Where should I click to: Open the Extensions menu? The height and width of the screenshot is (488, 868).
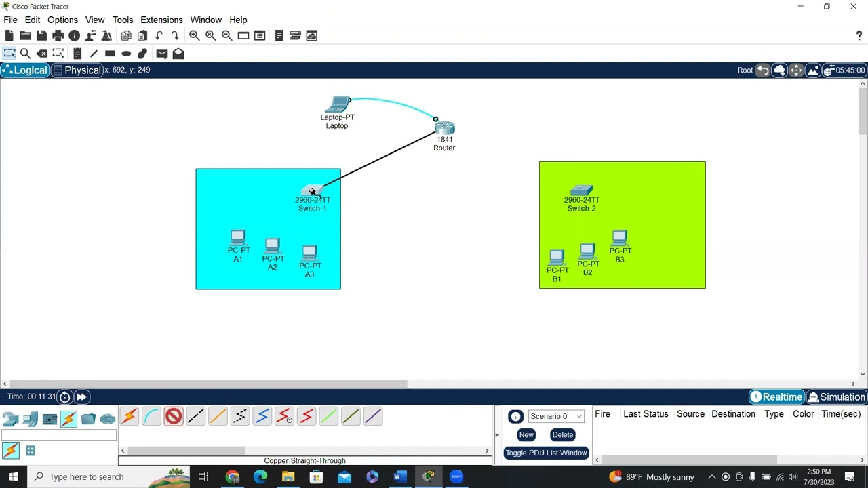[x=161, y=20]
